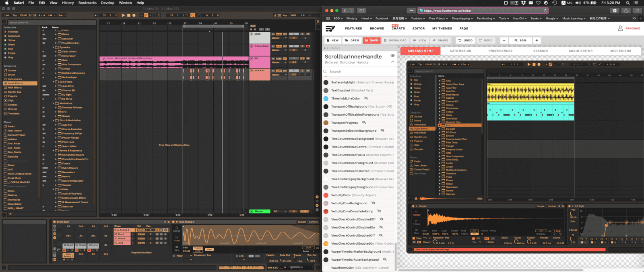The width and height of the screenshot is (644, 272).
Task: Click the Safari sidebar toggle icon
Action: tap(361, 10)
